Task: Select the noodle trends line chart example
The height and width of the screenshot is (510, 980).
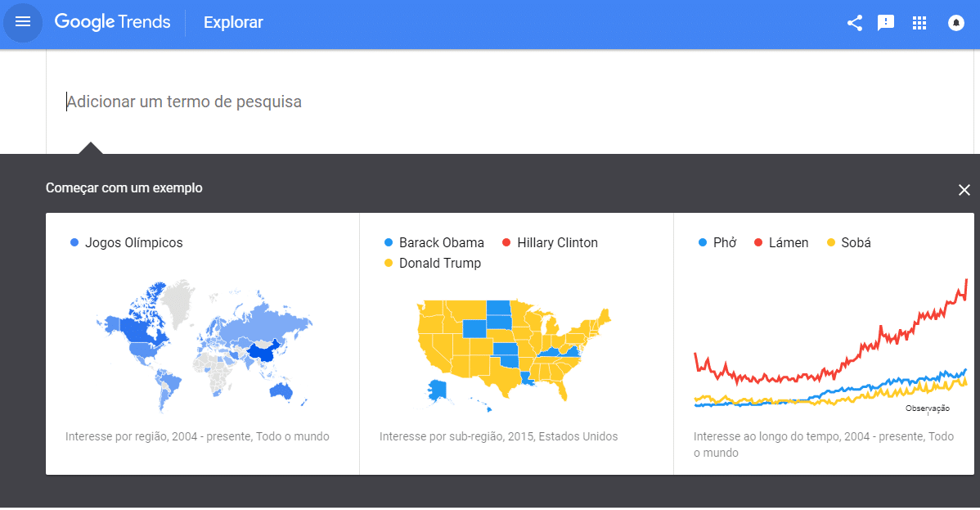Action: 824,344
